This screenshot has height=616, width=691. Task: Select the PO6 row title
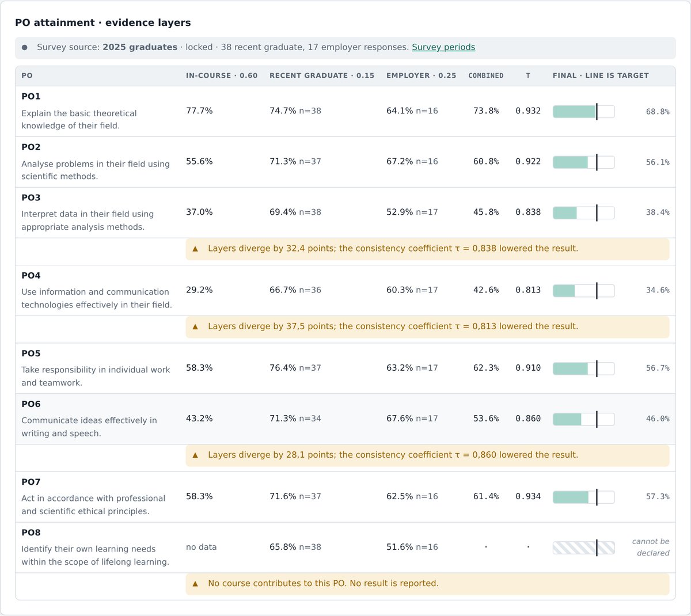pos(31,404)
